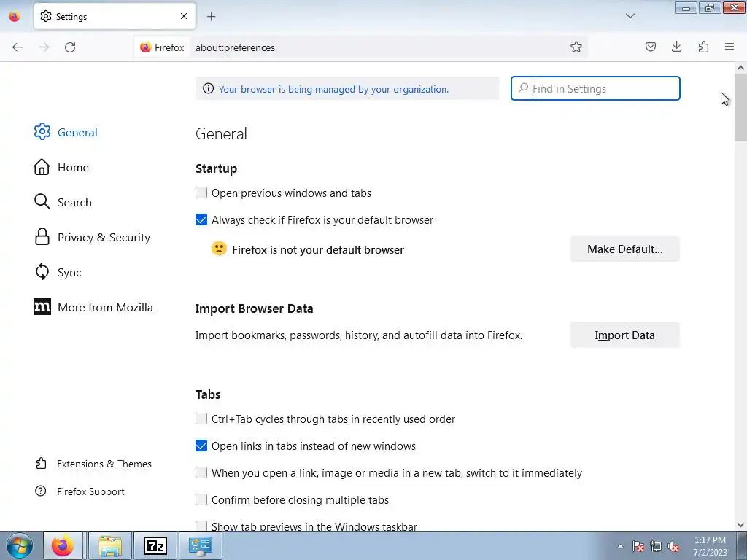This screenshot has width=747, height=560.
Task: Open the Firefox hamburger application menu
Action: 729,47
